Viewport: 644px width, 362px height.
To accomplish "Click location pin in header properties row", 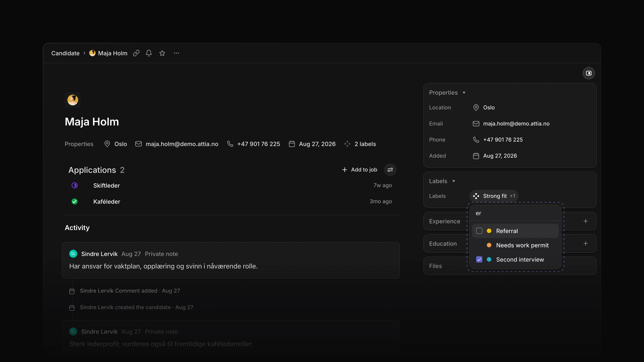I will click(x=107, y=144).
